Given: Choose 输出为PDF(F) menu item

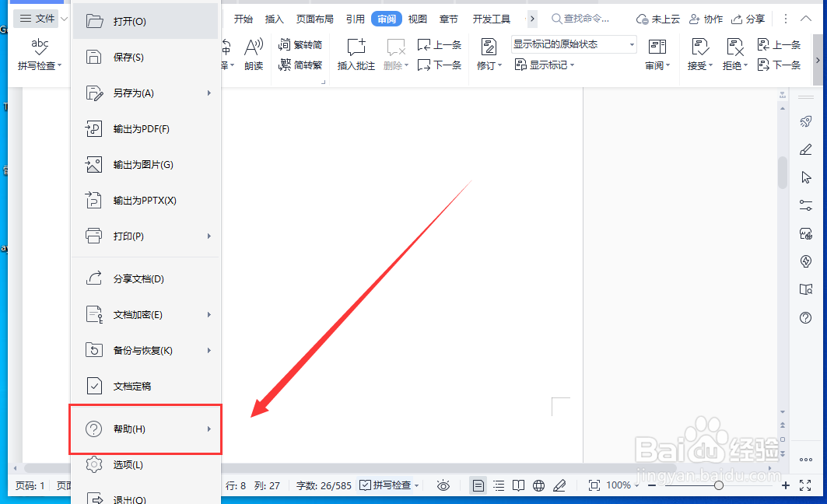Looking at the screenshot, I should click(x=145, y=128).
